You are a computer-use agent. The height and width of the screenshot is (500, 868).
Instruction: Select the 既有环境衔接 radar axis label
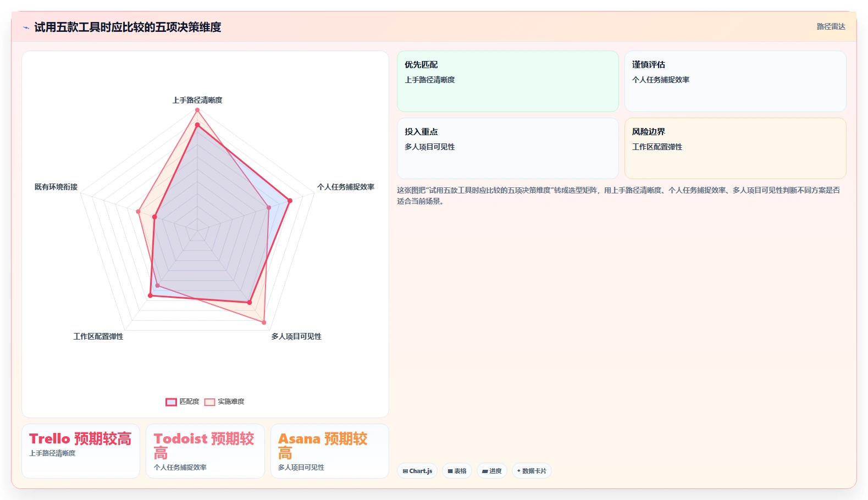[56, 187]
